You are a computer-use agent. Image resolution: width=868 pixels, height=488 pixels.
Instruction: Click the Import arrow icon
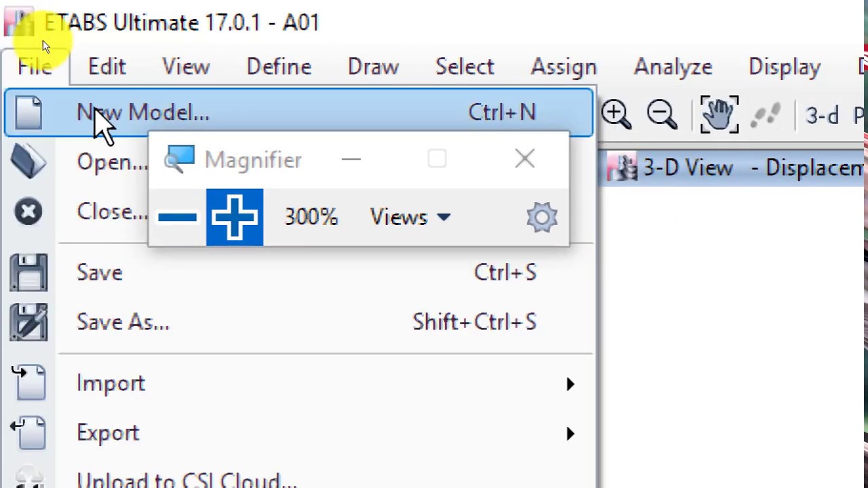[x=28, y=383]
